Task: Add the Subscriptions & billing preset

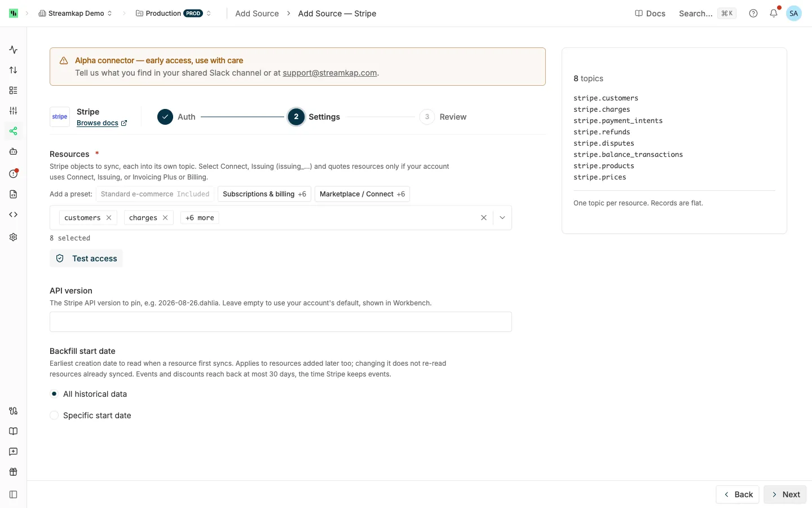Action: 264,194
